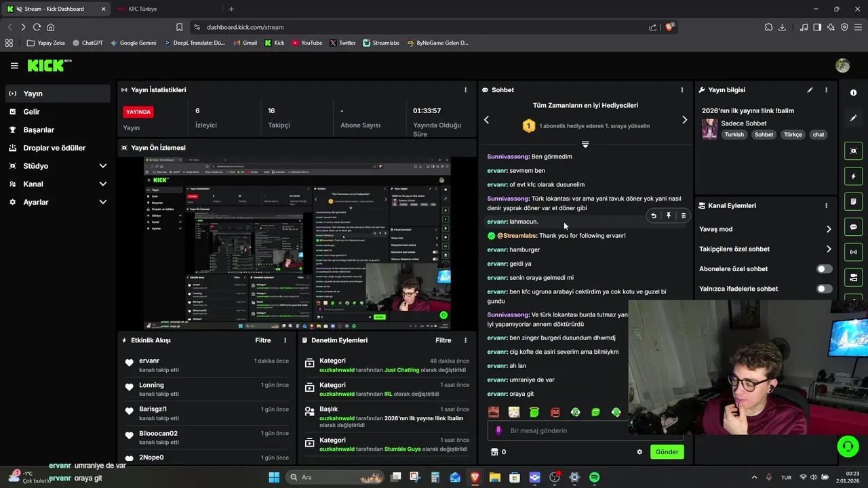Open the ChatGPT bookmark
This screenshot has width=868, height=488.
pos(87,43)
